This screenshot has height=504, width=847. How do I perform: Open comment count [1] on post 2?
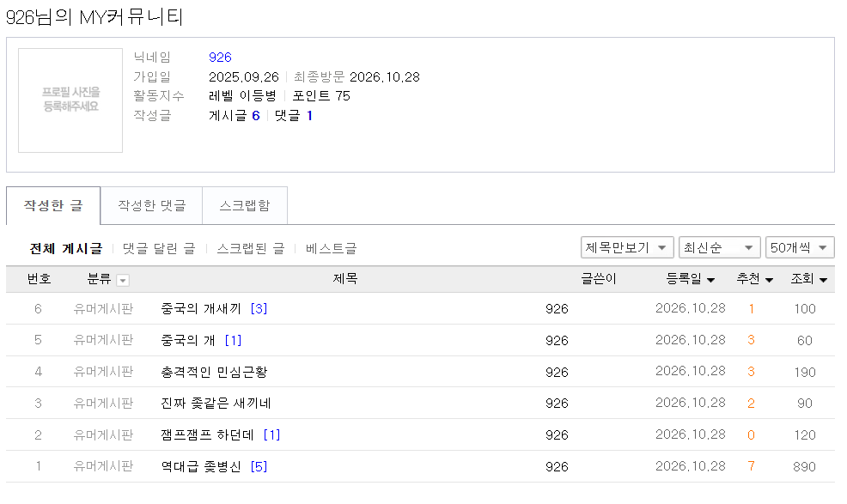pyautogui.click(x=271, y=434)
